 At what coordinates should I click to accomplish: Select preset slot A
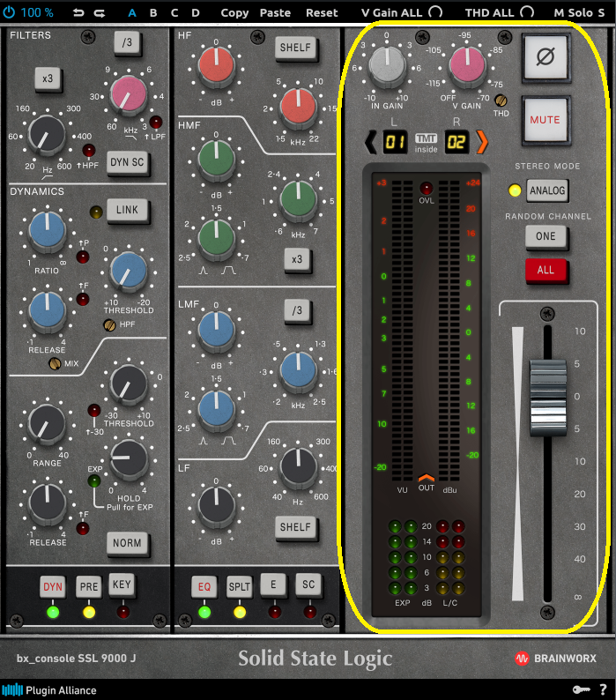coord(131,12)
